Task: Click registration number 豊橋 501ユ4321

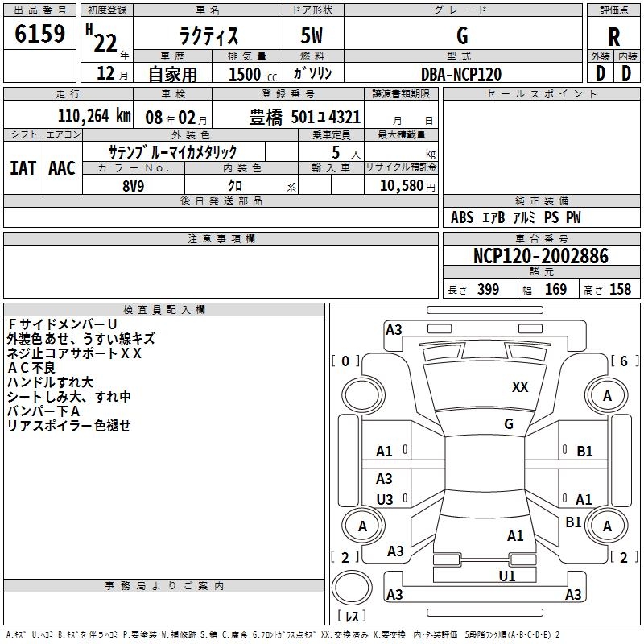Action: tap(305, 117)
